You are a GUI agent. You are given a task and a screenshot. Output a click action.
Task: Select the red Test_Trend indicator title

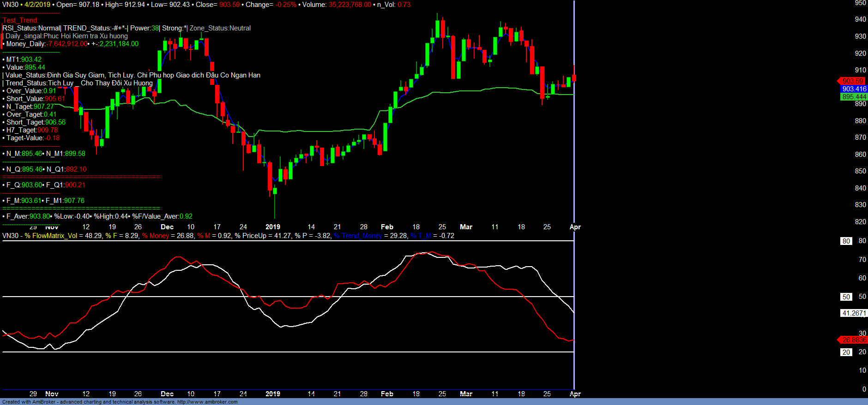(x=20, y=20)
